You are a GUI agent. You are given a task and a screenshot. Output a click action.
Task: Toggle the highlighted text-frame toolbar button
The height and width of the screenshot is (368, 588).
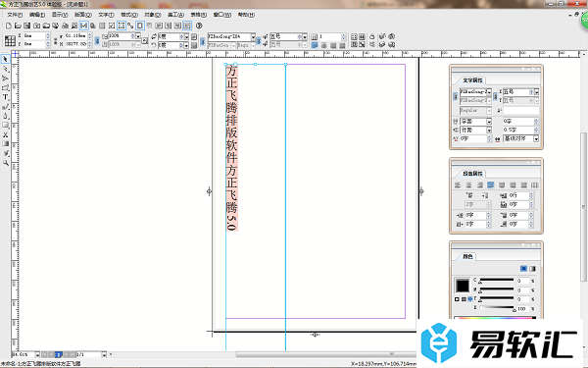point(83,26)
